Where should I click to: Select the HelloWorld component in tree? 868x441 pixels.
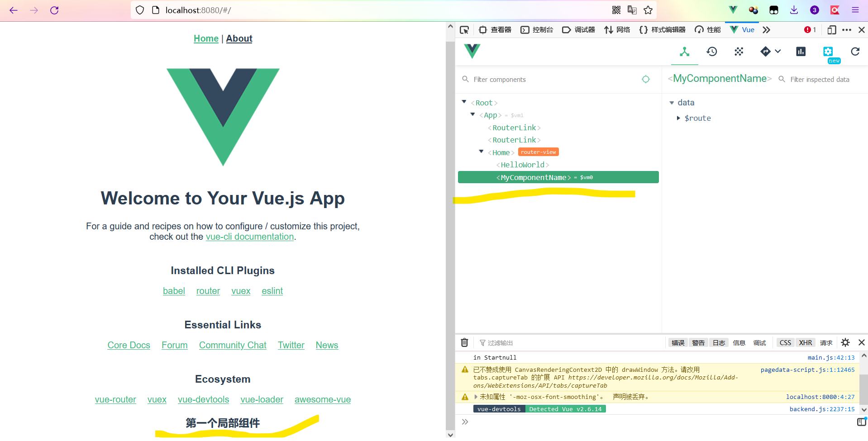coord(522,165)
